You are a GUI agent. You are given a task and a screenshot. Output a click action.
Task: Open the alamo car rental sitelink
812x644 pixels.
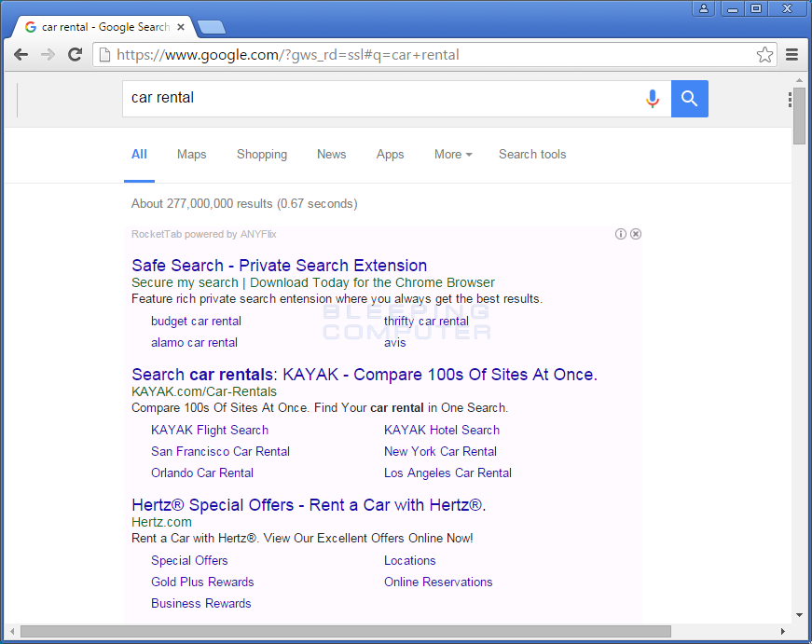point(194,343)
